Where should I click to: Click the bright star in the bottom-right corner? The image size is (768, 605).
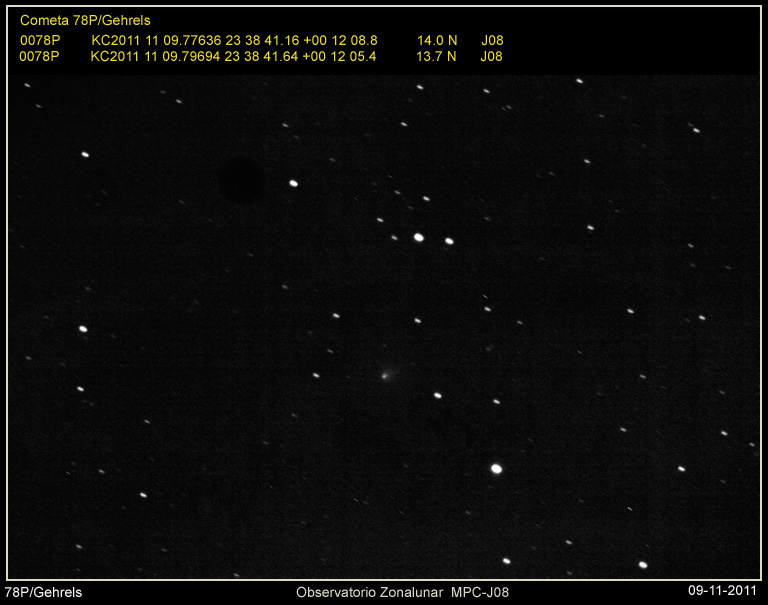643,564
